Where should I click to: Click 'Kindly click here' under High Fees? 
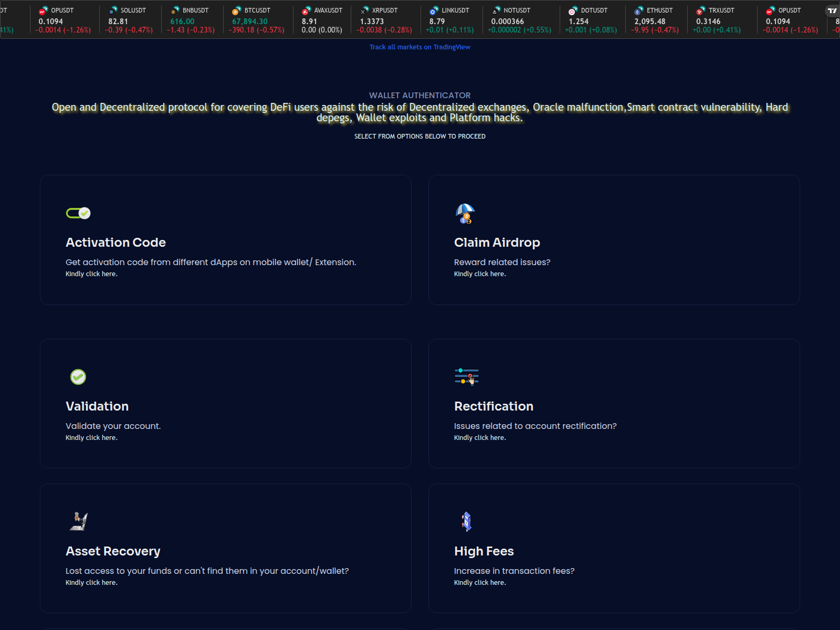pyautogui.click(x=480, y=583)
